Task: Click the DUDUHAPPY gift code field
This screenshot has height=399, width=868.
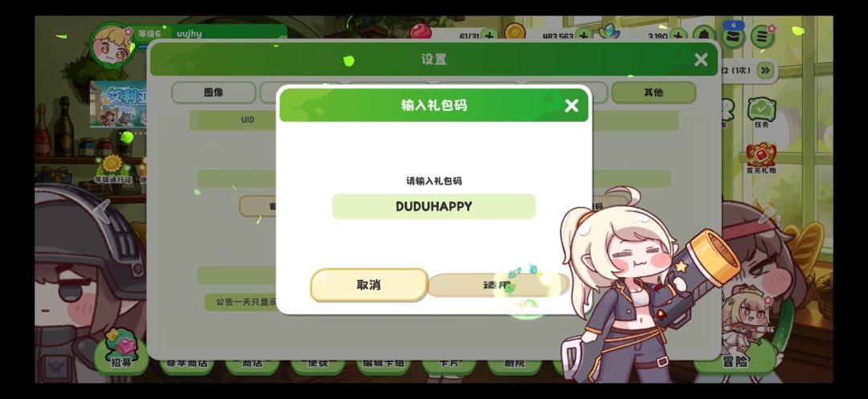Action: point(433,206)
